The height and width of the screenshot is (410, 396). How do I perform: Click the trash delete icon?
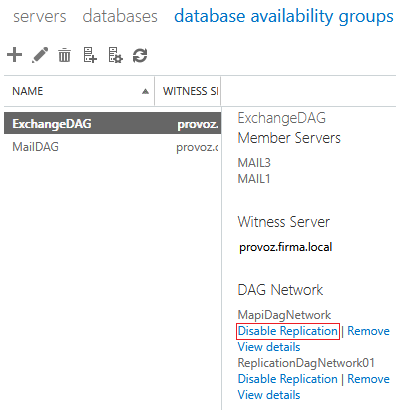(x=64, y=55)
